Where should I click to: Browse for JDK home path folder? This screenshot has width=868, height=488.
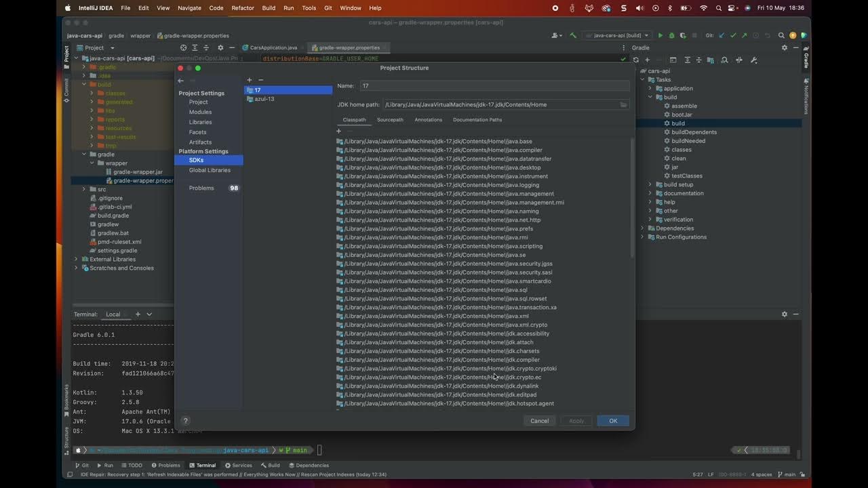coord(623,104)
